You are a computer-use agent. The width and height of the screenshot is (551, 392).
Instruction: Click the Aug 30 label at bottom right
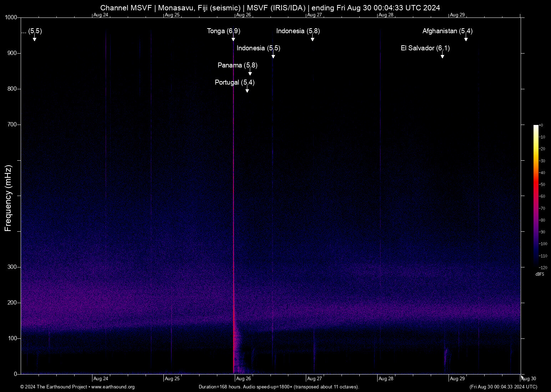(529, 379)
